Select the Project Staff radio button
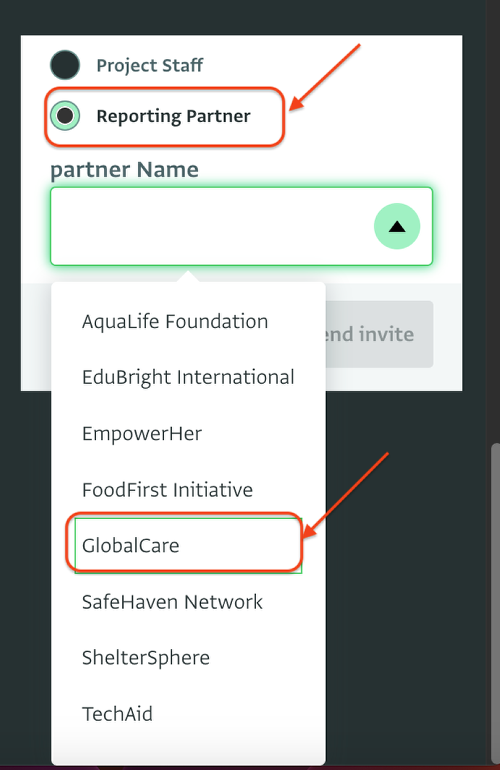 pos(65,65)
